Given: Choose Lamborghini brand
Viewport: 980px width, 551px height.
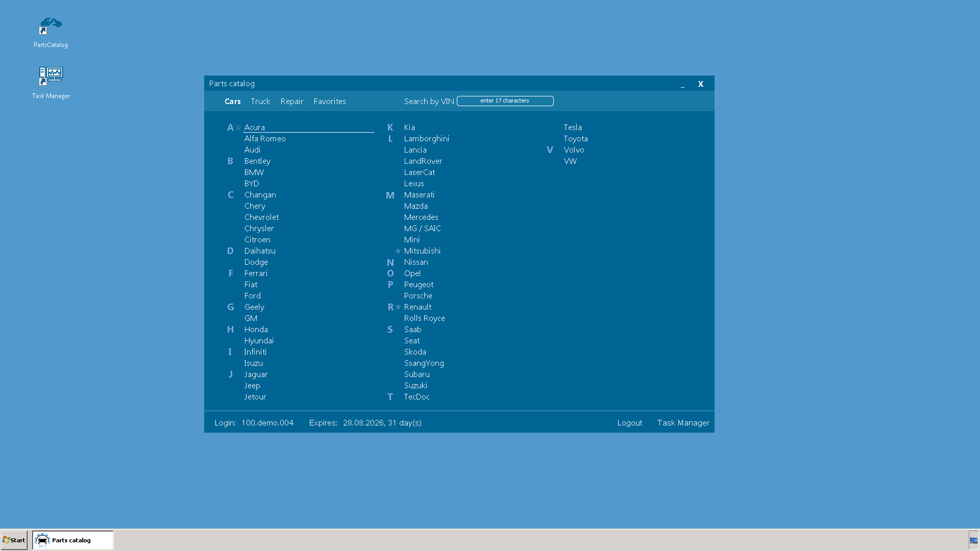Looking at the screenshot, I should (x=427, y=139).
